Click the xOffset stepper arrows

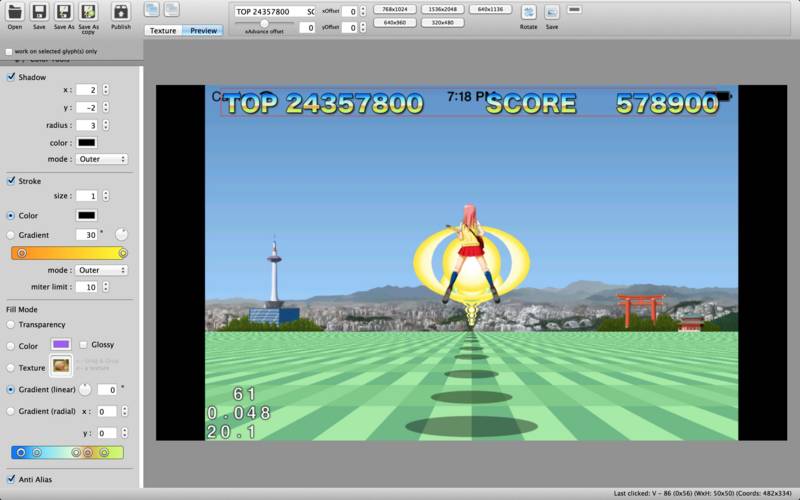click(363, 11)
